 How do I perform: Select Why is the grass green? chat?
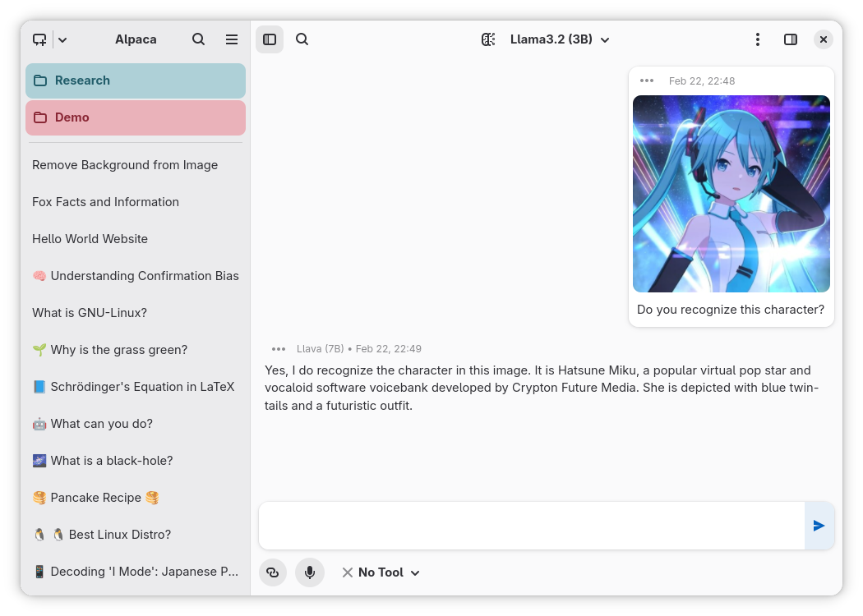[136, 350]
